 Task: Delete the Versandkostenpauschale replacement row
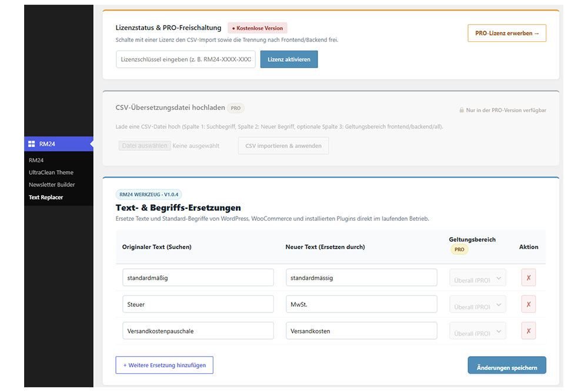[529, 331]
